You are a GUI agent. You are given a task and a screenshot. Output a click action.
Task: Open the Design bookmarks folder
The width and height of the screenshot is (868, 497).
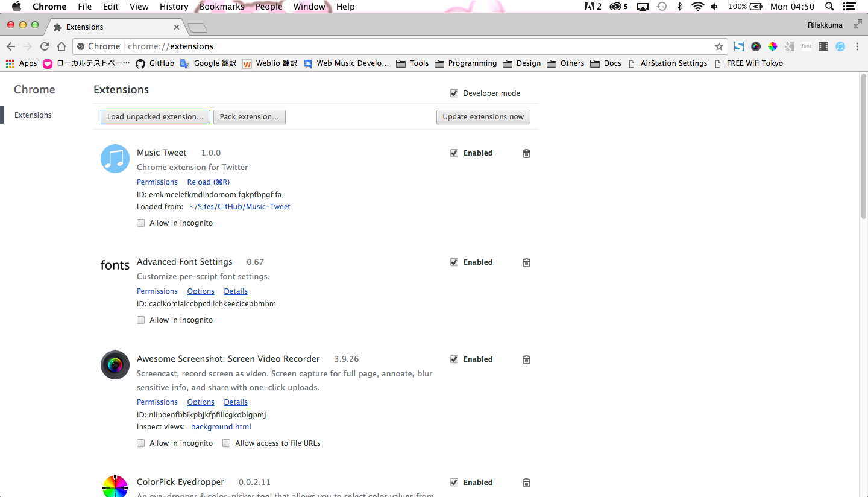pyautogui.click(x=521, y=63)
